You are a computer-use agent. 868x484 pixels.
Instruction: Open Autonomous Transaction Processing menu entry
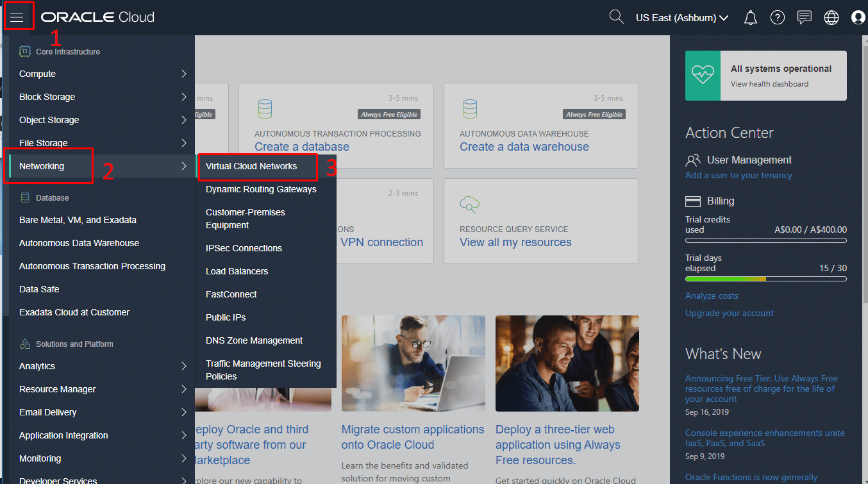(92, 266)
